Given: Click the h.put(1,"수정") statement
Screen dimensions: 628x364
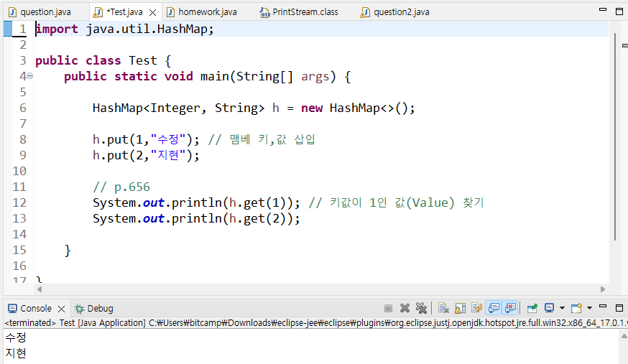Looking at the screenshot, I should tap(146, 139).
